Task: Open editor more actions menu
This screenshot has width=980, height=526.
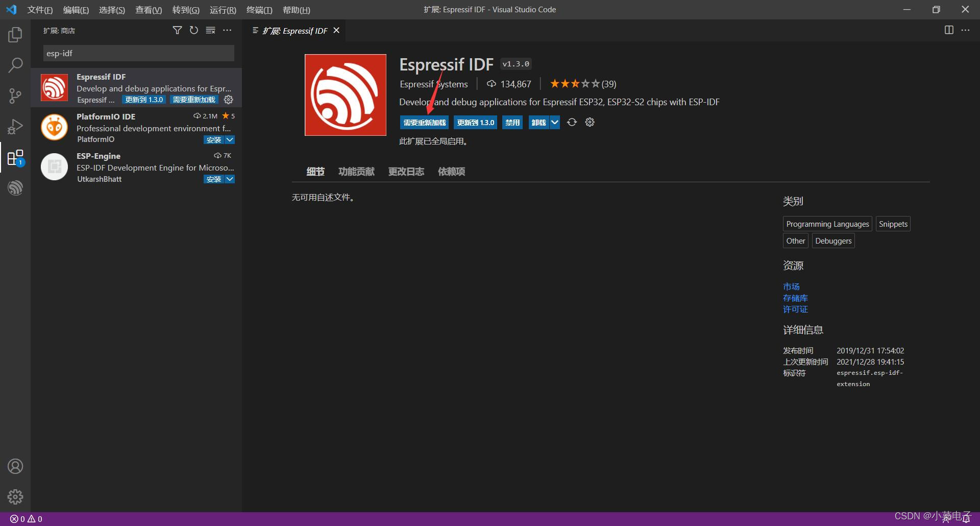Action: click(x=965, y=30)
